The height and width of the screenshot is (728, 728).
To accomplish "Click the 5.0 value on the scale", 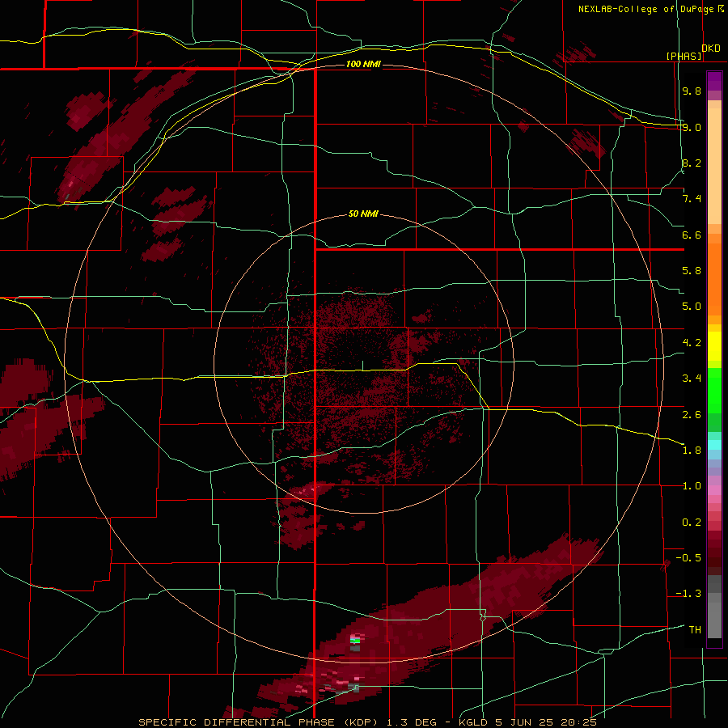I will pos(692,307).
